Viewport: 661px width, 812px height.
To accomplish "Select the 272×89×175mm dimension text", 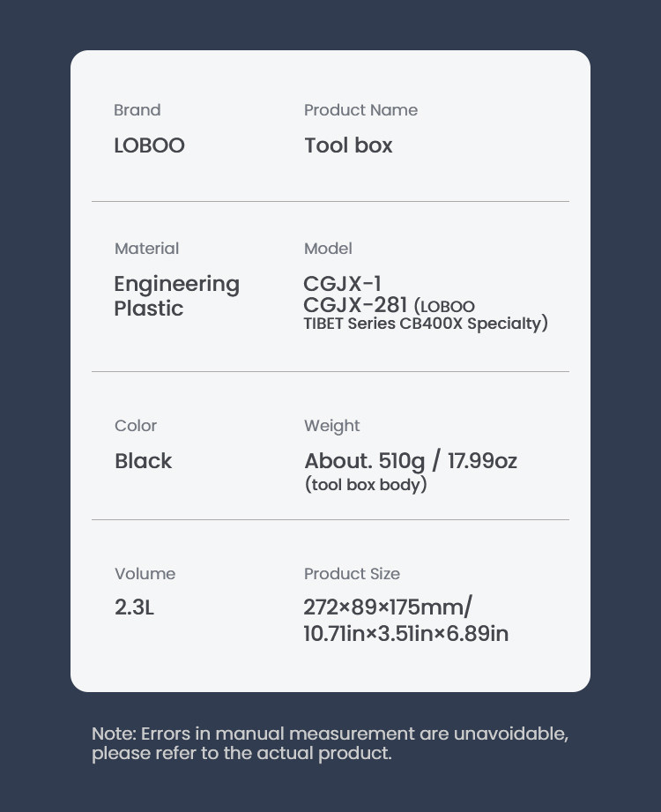I will tap(387, 607).
